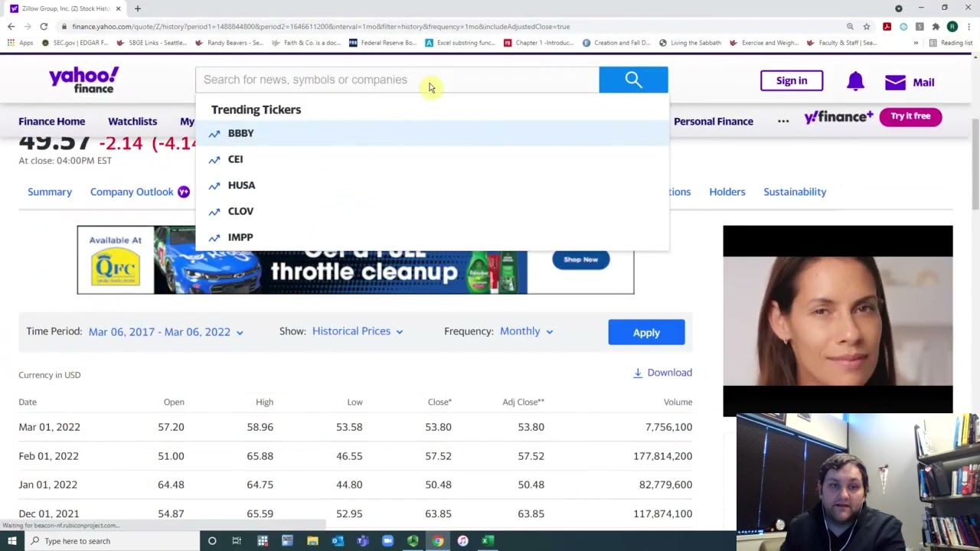
Task: Open File Explorer from taskbar
Action: [x=312, y=541]
